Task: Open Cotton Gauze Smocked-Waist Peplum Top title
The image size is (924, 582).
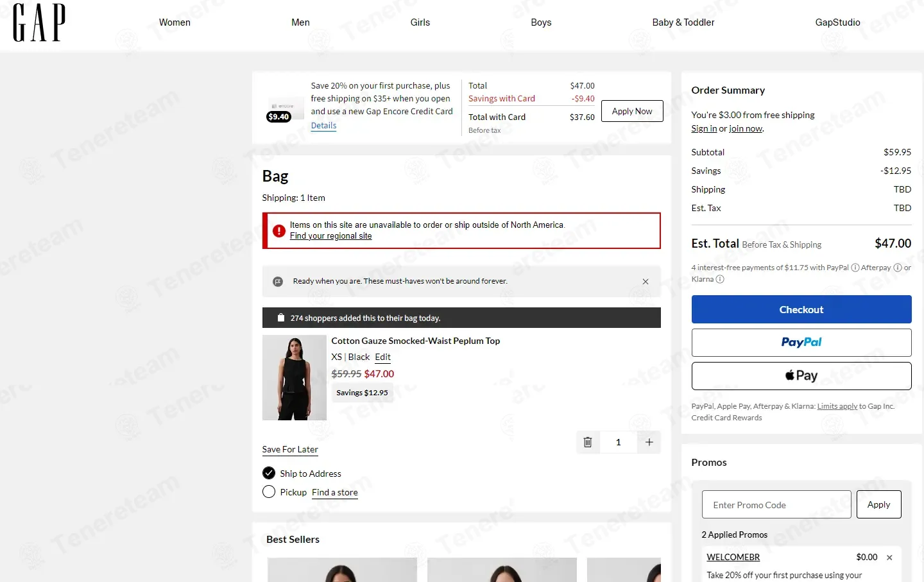Action: click(415, 341)
